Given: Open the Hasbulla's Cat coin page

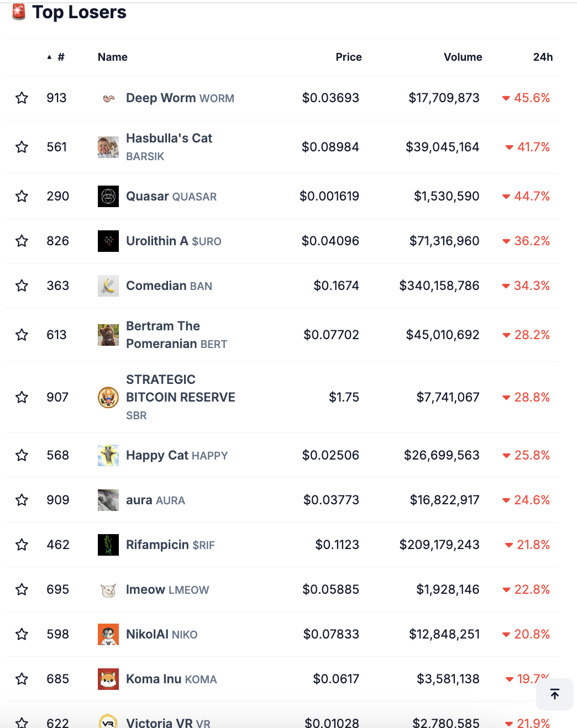Looking at the screenshot, I should (169, 139).
